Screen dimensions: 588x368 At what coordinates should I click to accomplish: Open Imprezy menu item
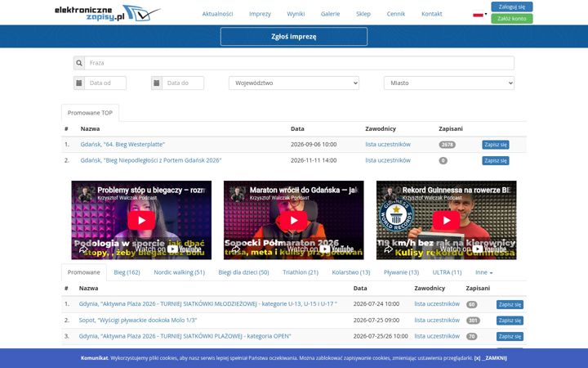[260, 14]
